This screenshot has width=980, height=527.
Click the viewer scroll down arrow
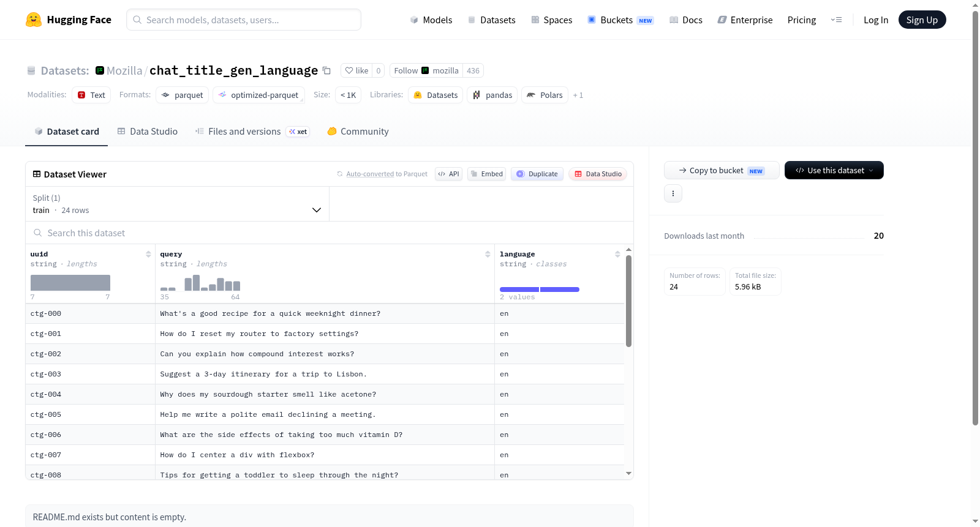tap(628, 473)
